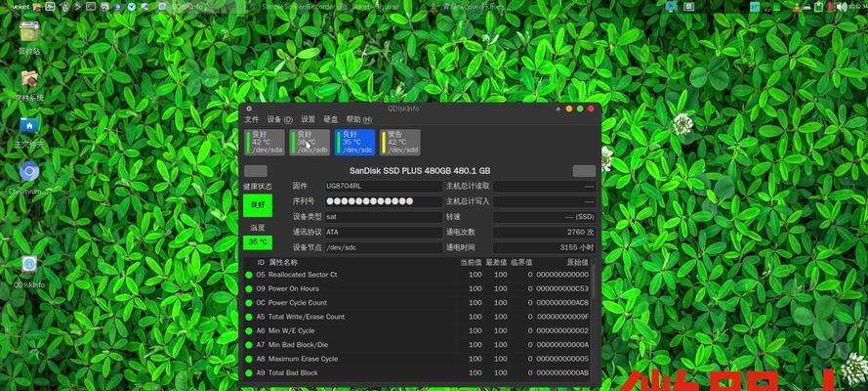Click green status dot of Total Bad Block
This screenshot has height=391, width=868.
249,373
